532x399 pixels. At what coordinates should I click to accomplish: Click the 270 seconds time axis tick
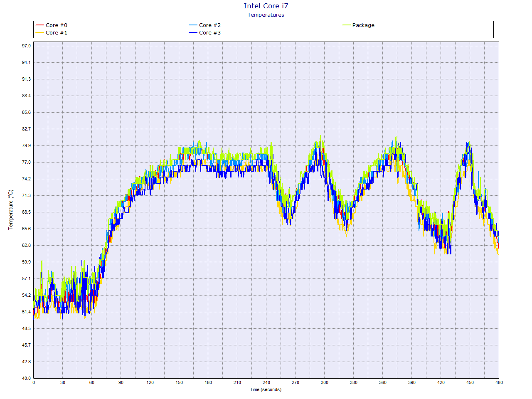pos(296,382)
